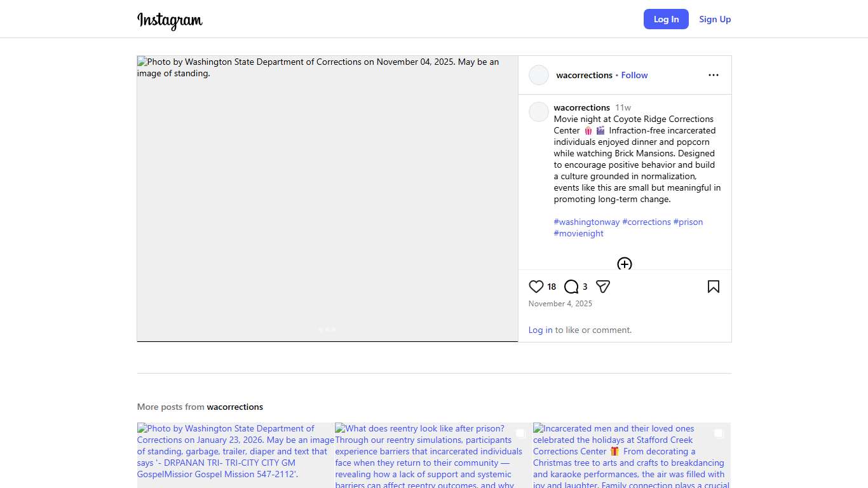Open comments via speech bubble icon

(x=571, y=287)
